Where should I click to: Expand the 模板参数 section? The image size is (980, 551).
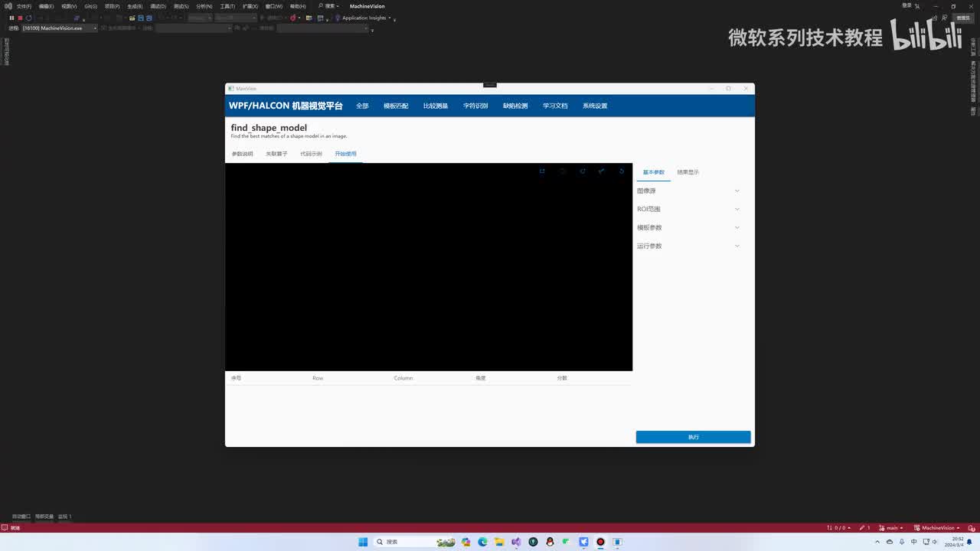(688, 227)
